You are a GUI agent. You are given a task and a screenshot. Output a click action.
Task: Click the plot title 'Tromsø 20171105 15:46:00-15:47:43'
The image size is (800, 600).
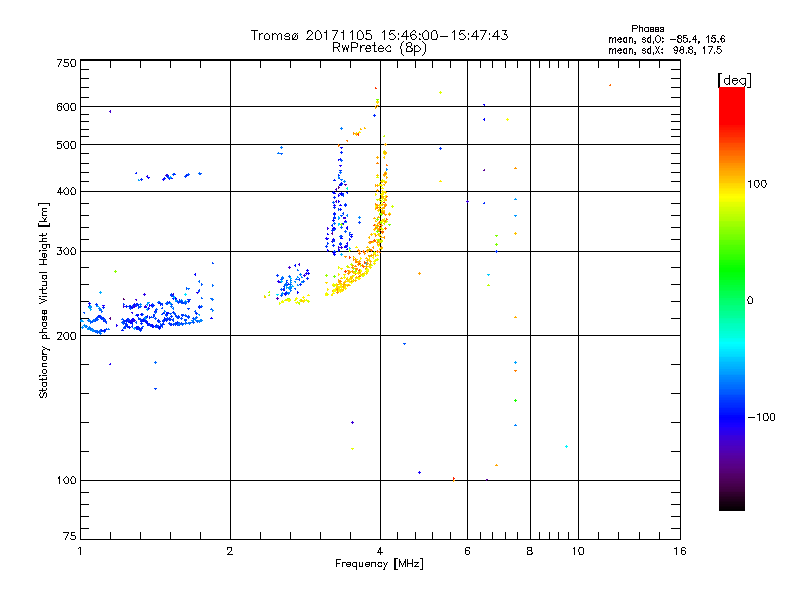[379, 35]
